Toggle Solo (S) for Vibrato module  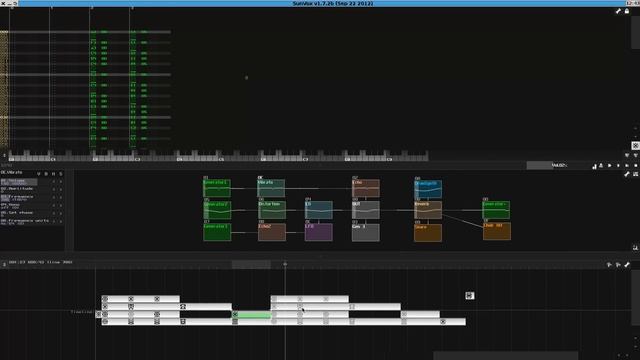pos(61,174)
